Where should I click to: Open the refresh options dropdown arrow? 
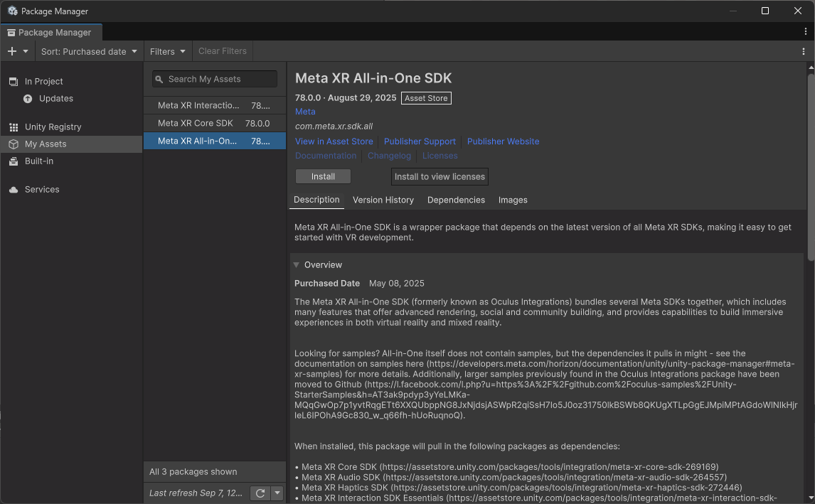[x=277, y=493]
